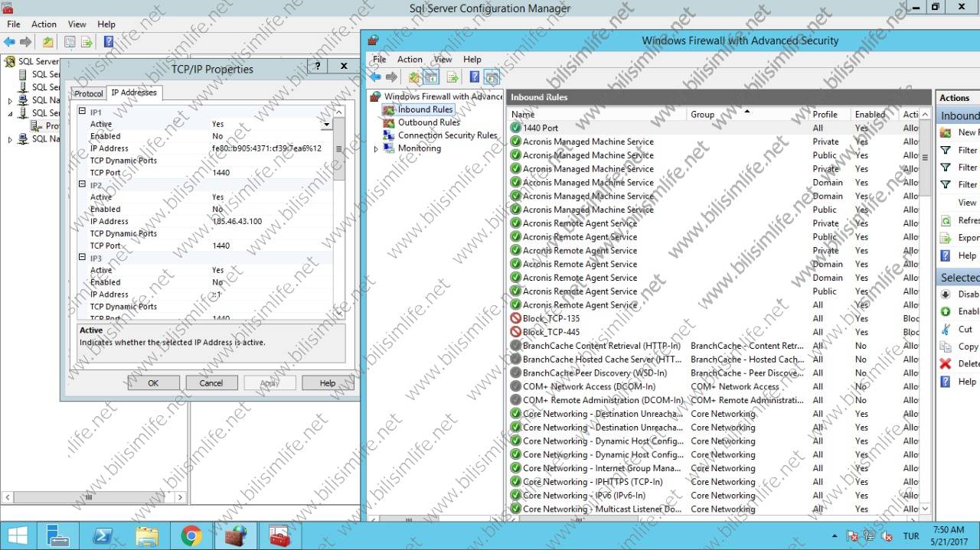
Task: Click Enable Rule icon in Actions pane
Action: (x=946, y=312)
